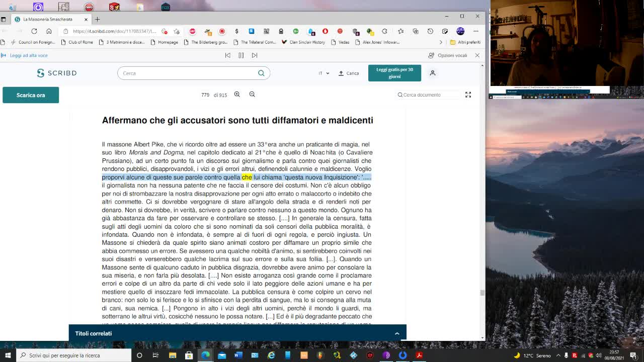644x362 pixels.
Task: Click the address bar URL
Action: pos(115,31)
